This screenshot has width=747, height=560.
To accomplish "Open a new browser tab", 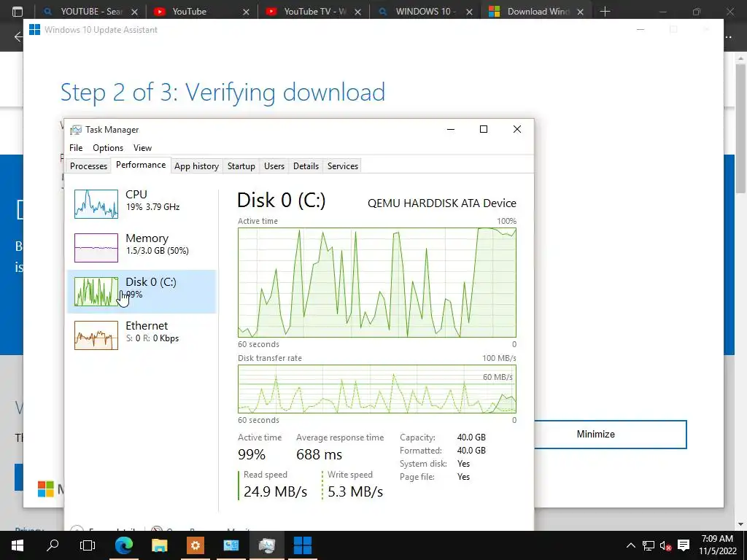I will point(605,12).
